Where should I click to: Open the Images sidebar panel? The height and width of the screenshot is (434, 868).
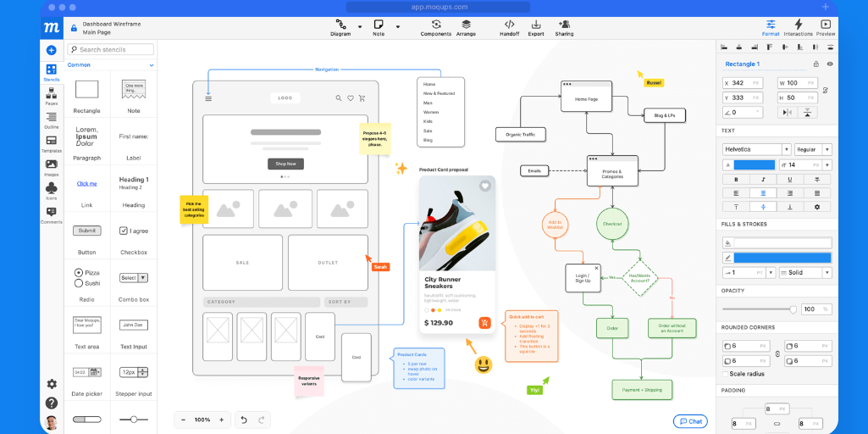coord(51,167)
